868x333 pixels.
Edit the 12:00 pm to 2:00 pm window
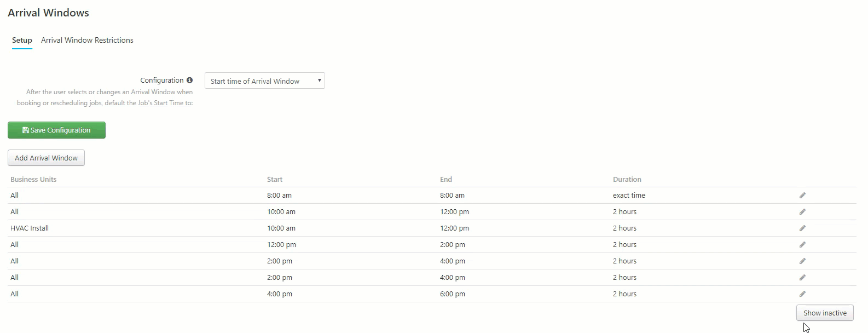tap(802, 245)
